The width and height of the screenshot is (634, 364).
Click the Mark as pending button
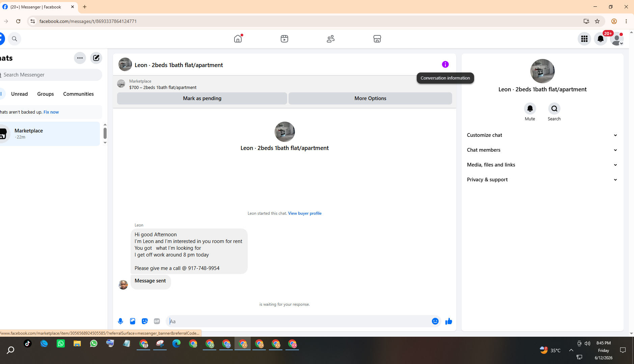[202, 98]
